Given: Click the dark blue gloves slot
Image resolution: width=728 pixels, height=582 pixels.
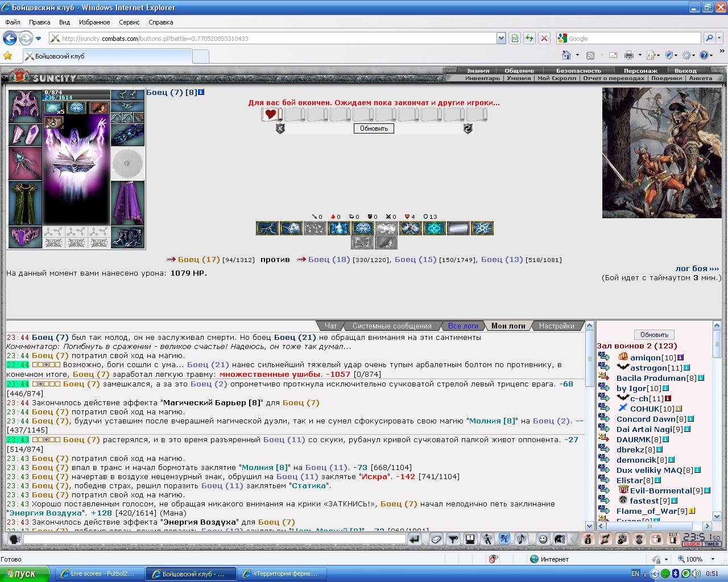Looking at the screenshot, I should [x=127, y=135].
